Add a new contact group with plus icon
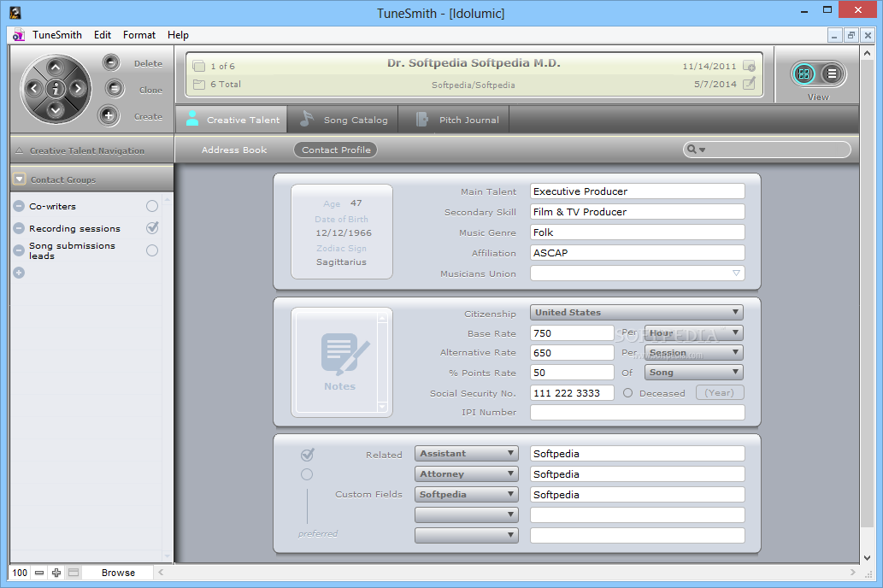Image resolution: width=883 pixels, height=588 pixels. [x=19, y=273]
